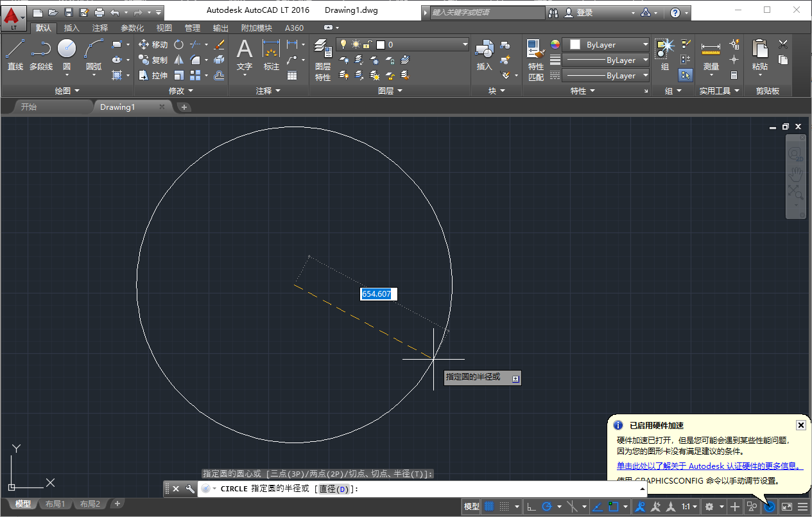Open the dynamic input options dropdown arrow
Viewport: 812px width, 517px height.
point(515,379)
